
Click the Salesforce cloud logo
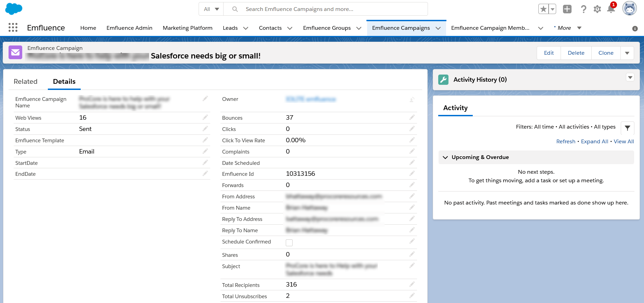14,9
